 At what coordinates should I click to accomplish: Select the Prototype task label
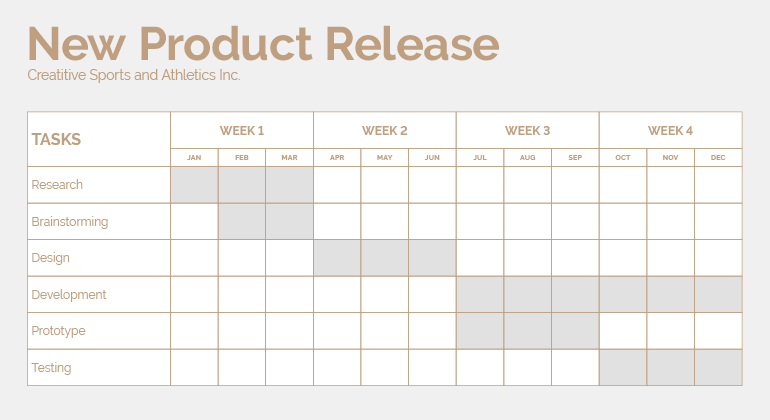pyautogui.click(x=58, y=331)
